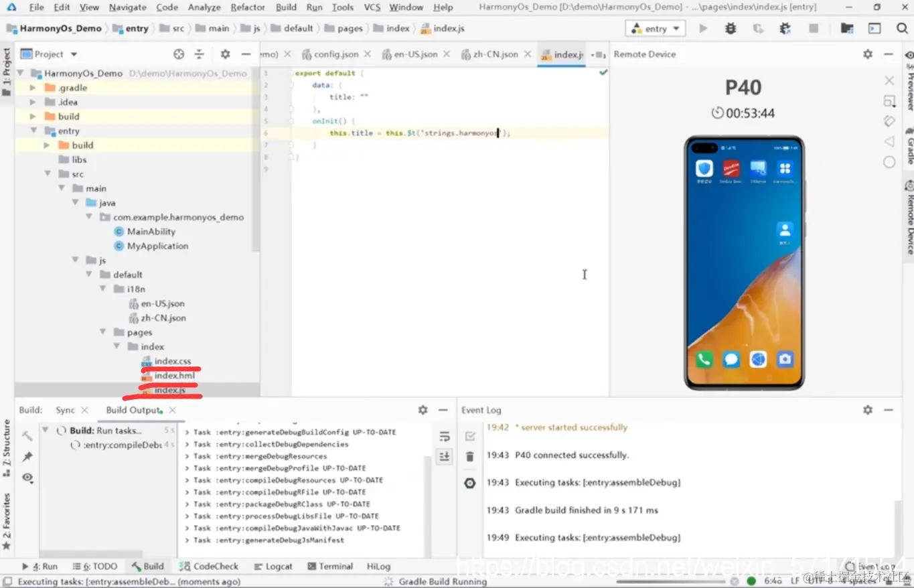Open Remote Device panel settings gear

[x=868, y=54]
